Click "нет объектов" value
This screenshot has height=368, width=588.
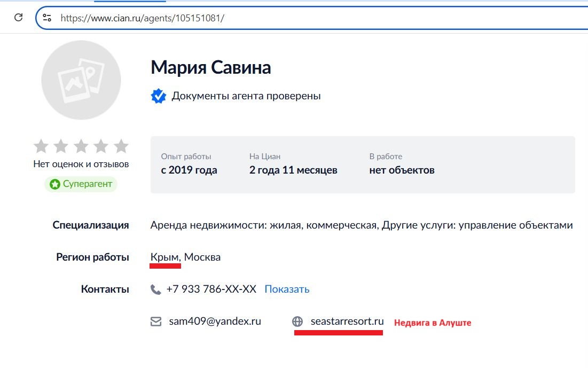pyautogui.click(x=402, y=170)
